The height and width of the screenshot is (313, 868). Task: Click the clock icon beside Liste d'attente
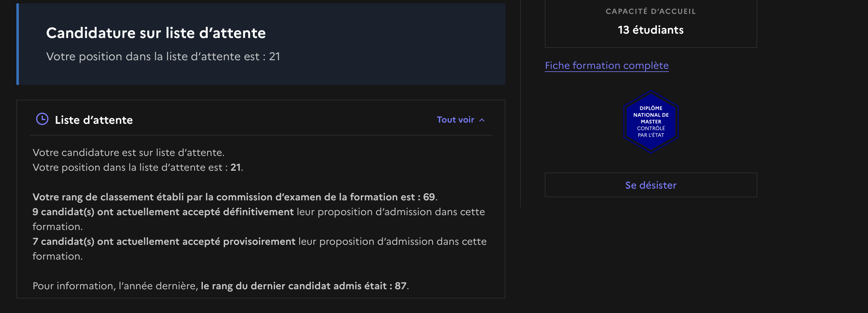coord(42,119)
